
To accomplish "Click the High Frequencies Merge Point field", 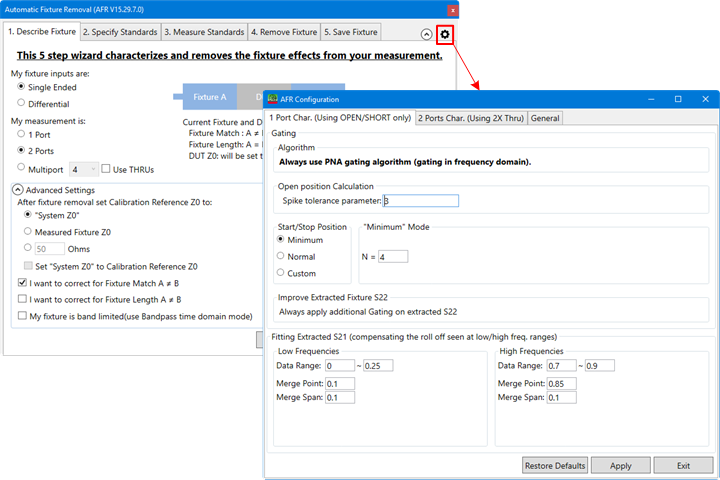I will click(568, 383).
